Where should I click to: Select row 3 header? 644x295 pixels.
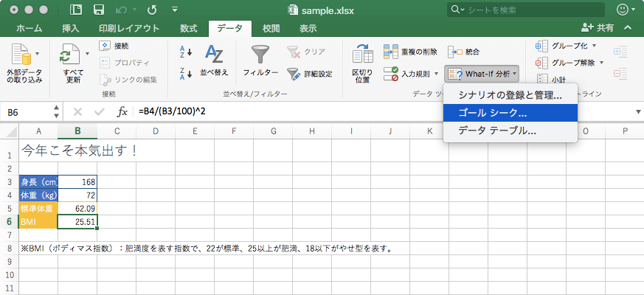pyautogui.click(x=10, y=182)
